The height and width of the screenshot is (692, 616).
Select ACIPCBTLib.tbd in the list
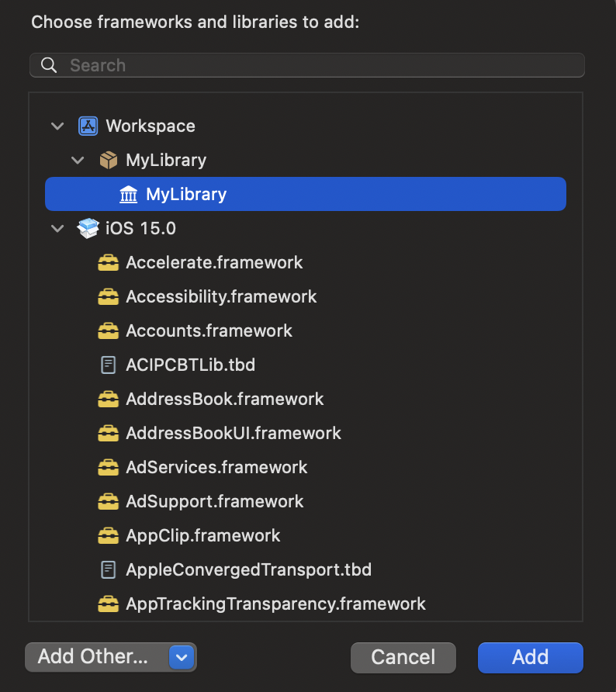[190, 365]
